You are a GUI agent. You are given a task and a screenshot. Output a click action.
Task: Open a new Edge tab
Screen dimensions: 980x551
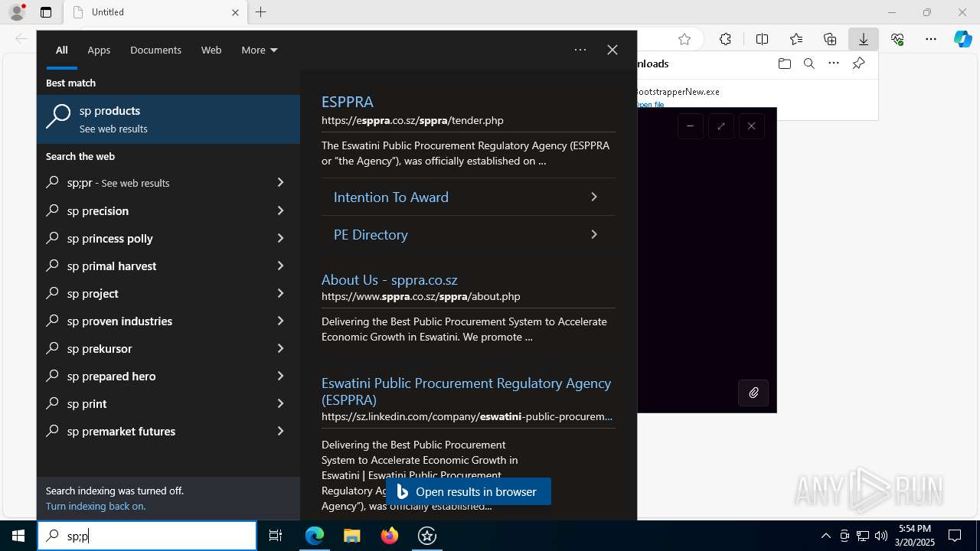point(261,12)
